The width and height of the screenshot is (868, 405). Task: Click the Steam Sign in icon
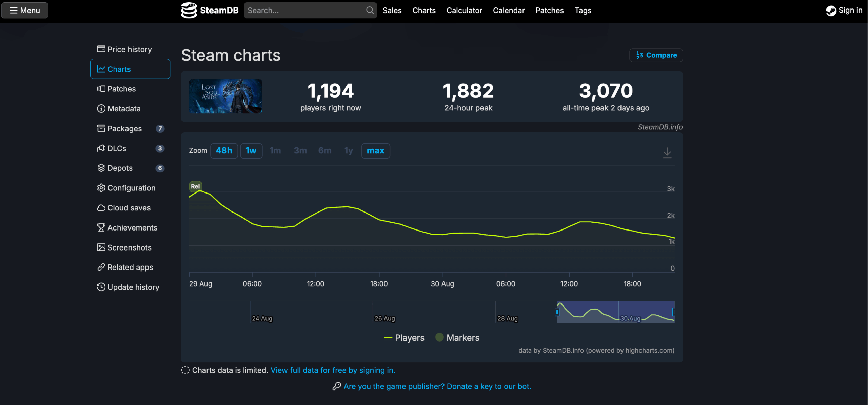point(831,11)
